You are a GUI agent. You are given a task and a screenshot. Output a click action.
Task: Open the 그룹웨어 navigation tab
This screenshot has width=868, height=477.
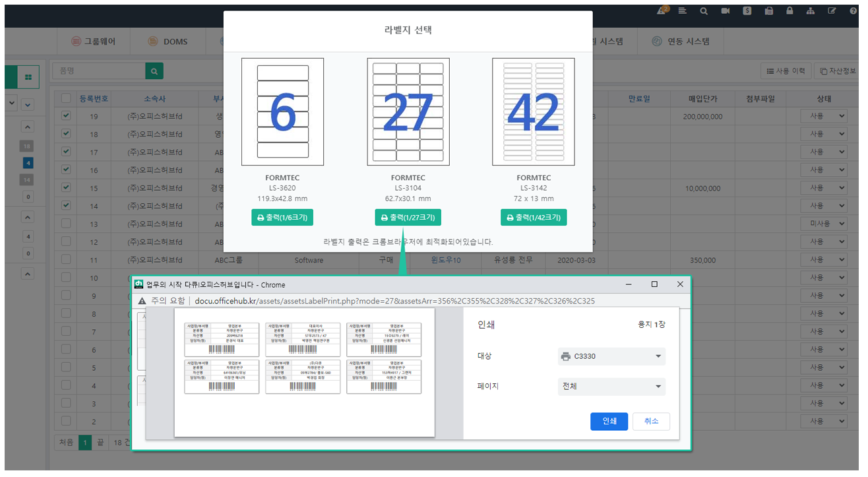point(94,42)
